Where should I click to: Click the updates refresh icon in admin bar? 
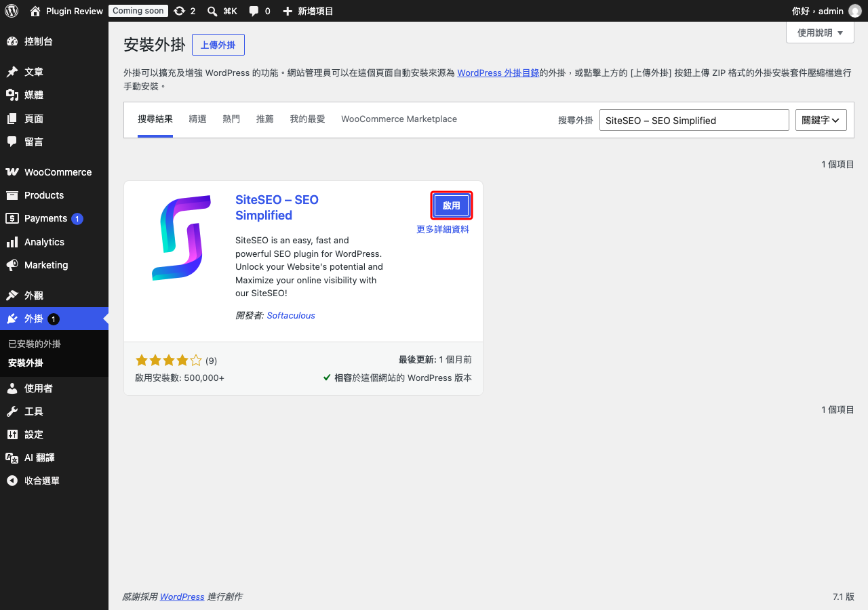tap(179, 11)
